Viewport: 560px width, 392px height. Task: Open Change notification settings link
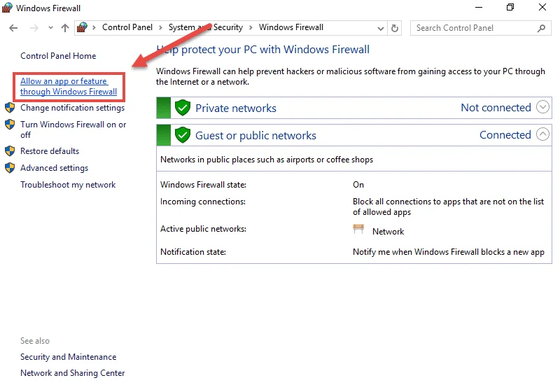(72, 108)
